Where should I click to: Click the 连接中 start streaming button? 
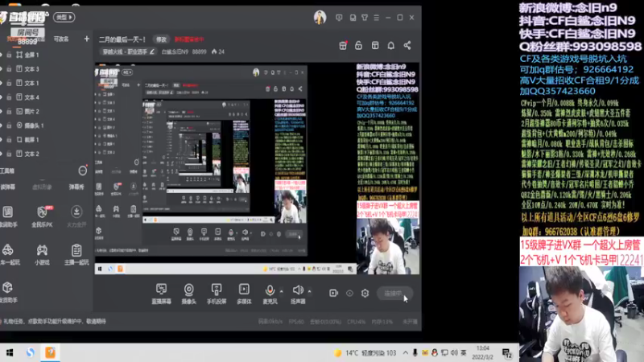[394, 293]
